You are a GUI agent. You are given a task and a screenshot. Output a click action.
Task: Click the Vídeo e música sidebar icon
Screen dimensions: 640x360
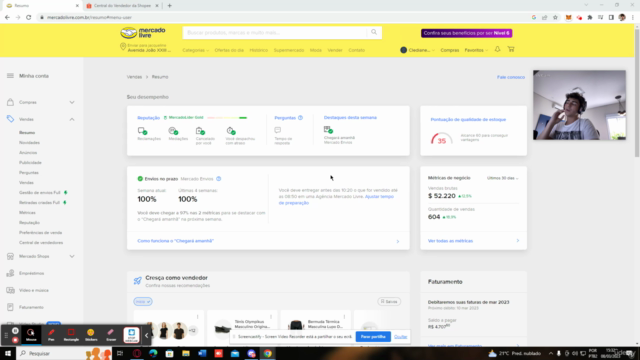click(10, 290)
